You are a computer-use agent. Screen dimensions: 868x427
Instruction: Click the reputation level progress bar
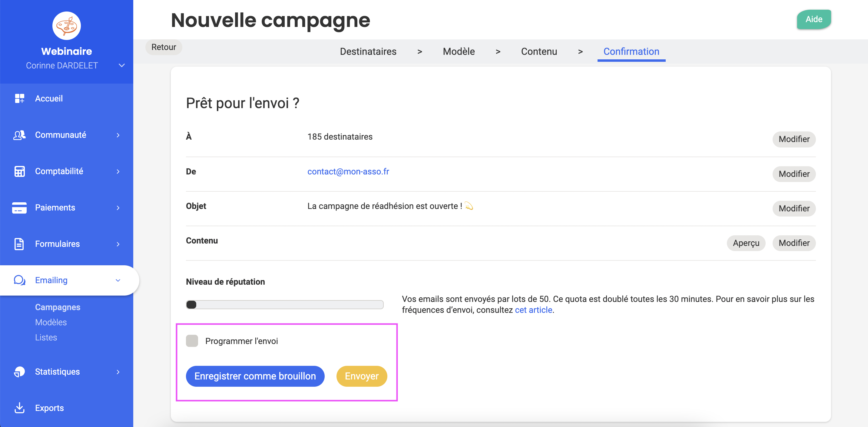tap(285, 305)
